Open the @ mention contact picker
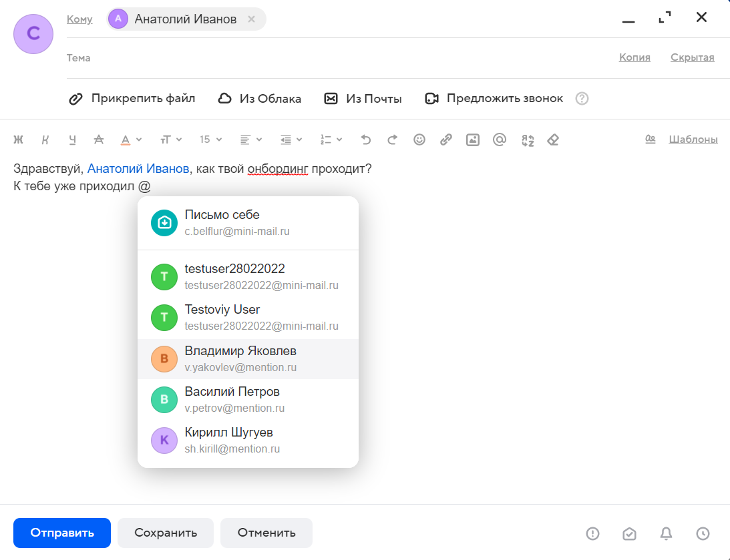Image resolution: width=730 pixels, height=560 pixels. (500, 139)
